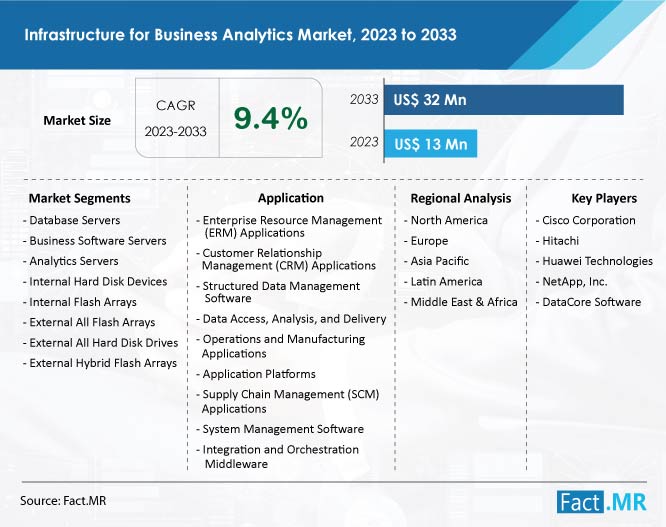Image resolution: width=666 pixels, height=527 pixels.
Task: Click the Market Size label
Action: pyautogui.click(x=77, y=121)
